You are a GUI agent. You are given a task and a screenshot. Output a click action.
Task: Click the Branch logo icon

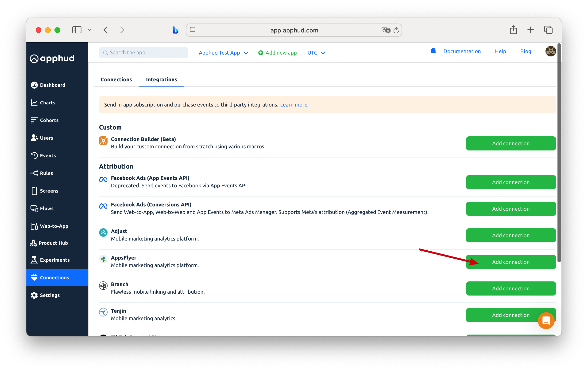click(x=103, y=286)
